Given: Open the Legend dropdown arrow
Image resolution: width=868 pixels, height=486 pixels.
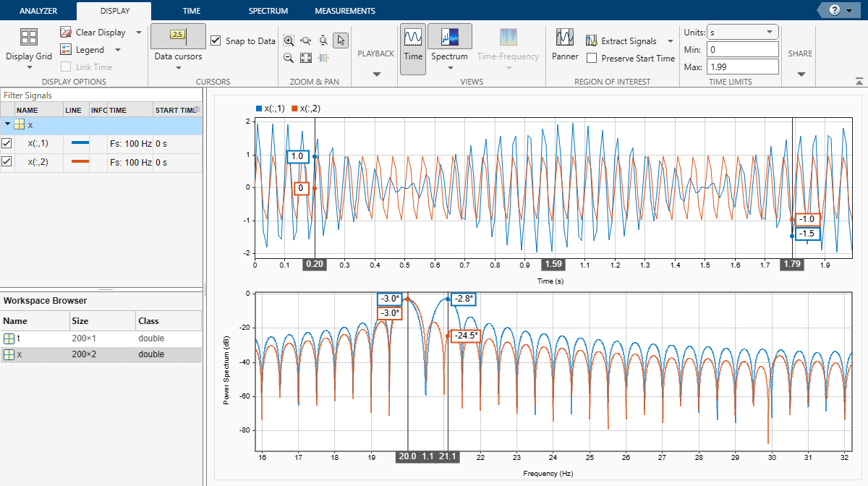Looking at the screenshot, I should pyautogui.click(x=117, y=50).
